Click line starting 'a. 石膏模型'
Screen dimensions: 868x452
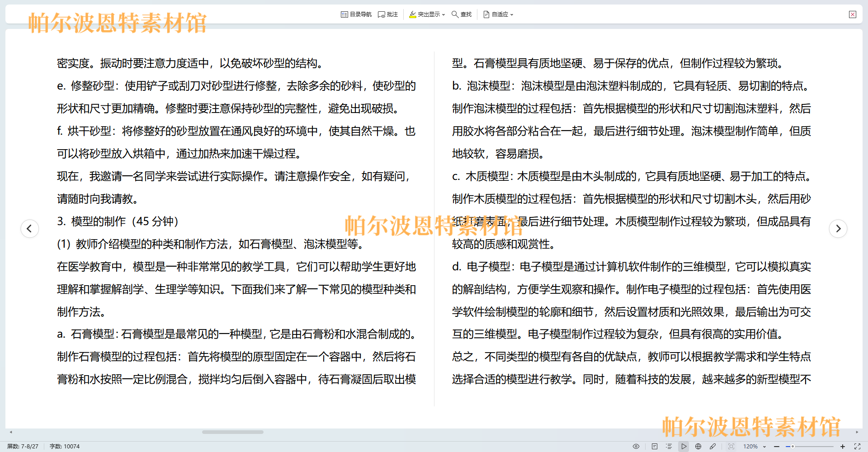pos(236,334)
